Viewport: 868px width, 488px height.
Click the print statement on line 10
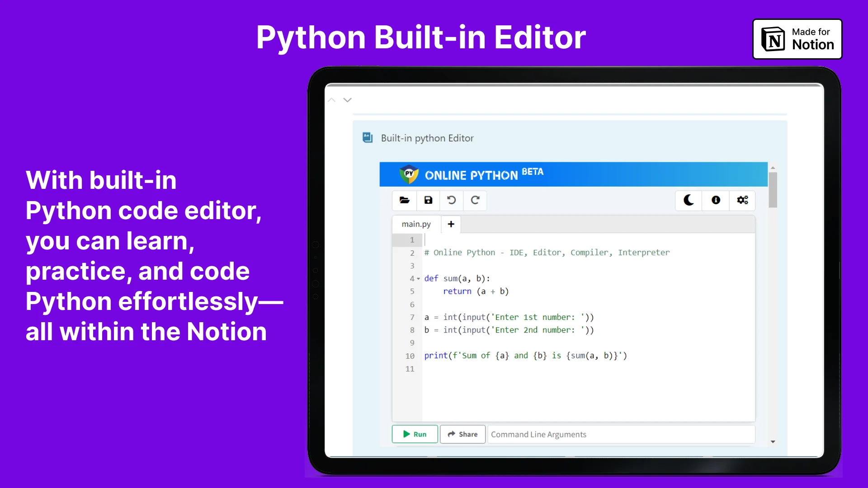coord(525,356)
